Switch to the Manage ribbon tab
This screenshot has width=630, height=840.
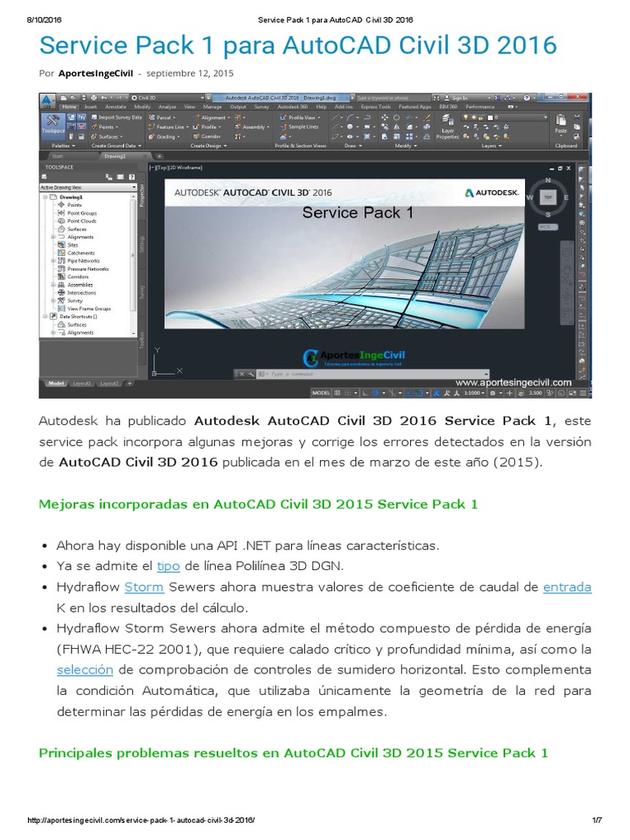[x=212, y=107]
